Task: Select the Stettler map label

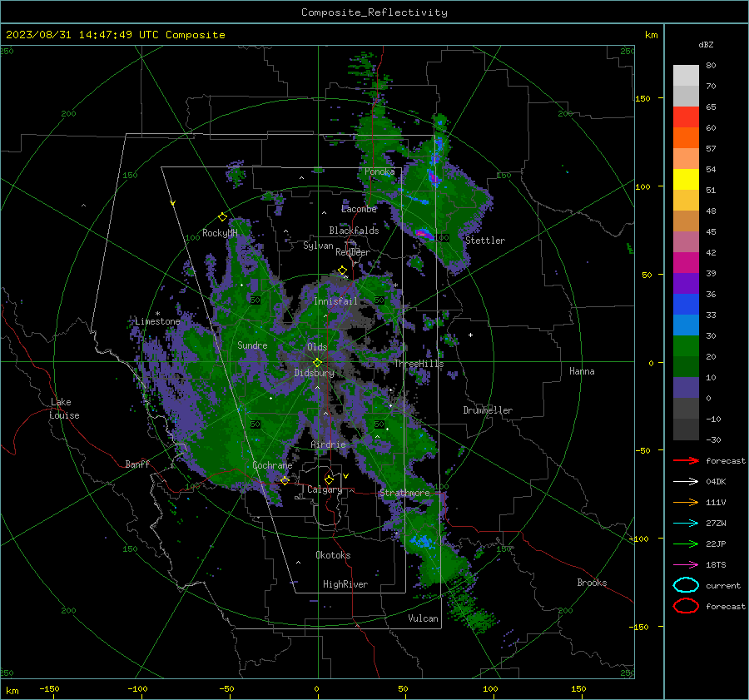Action: [485, 241]
